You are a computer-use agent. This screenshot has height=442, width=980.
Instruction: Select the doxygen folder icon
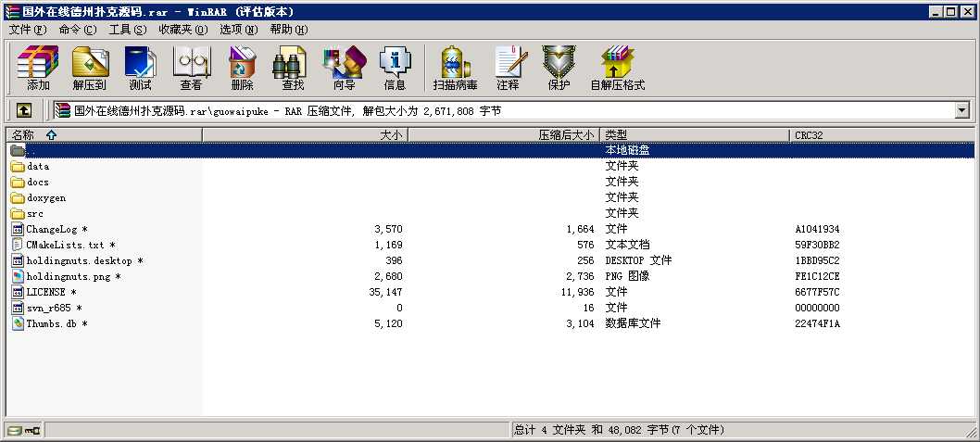pyautogui.click(x=18, y=197)
